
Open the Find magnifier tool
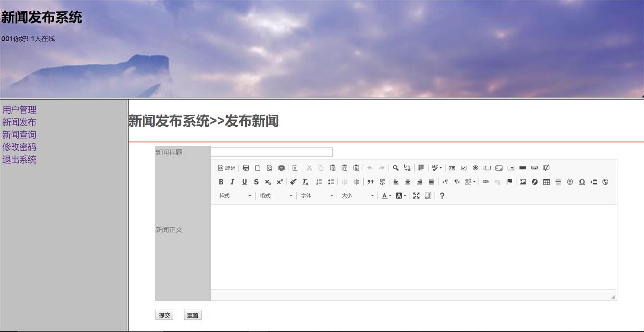tap(396, 168)
